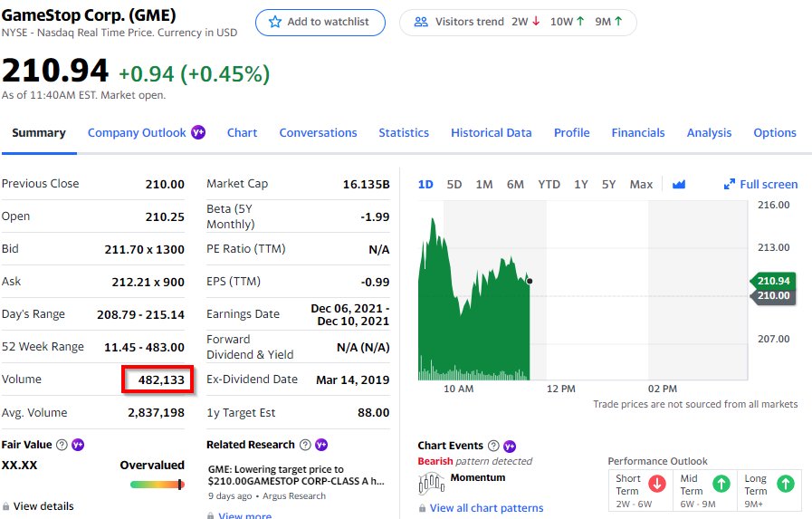Viewport: 812px width, 519px height.
Task: Click the Avg. Volume value 2,837,198
Action: coord(156,412)
